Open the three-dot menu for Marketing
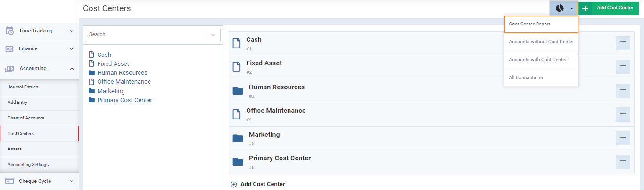This screenshot has height=190, width=644. tap(623, 138)
